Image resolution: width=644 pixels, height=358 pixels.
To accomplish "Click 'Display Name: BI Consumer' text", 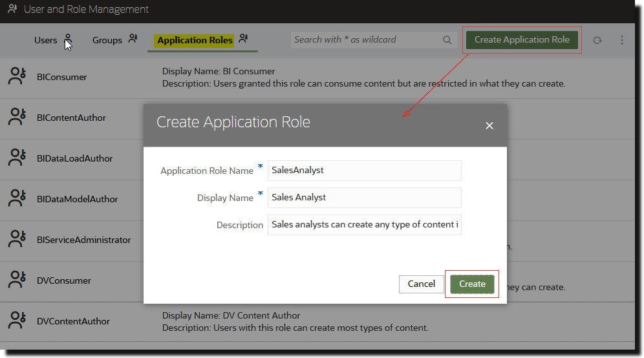I will click(x=219, y=71).
